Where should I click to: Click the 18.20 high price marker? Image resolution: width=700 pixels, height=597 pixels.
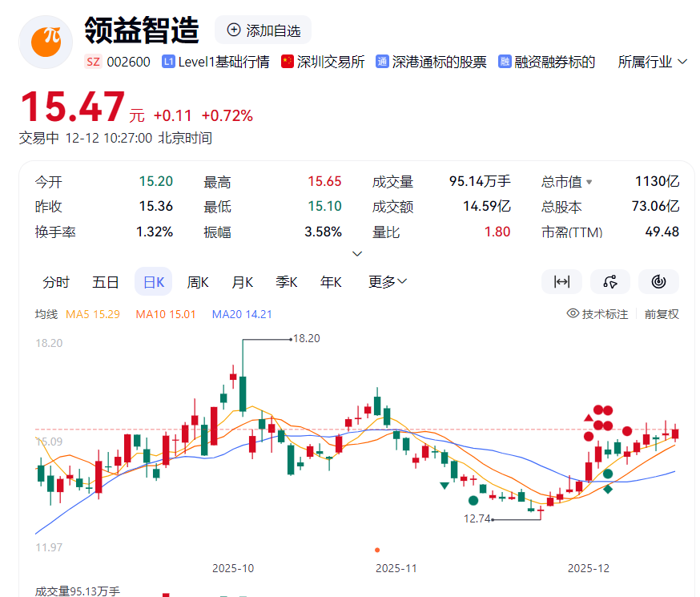306,338
